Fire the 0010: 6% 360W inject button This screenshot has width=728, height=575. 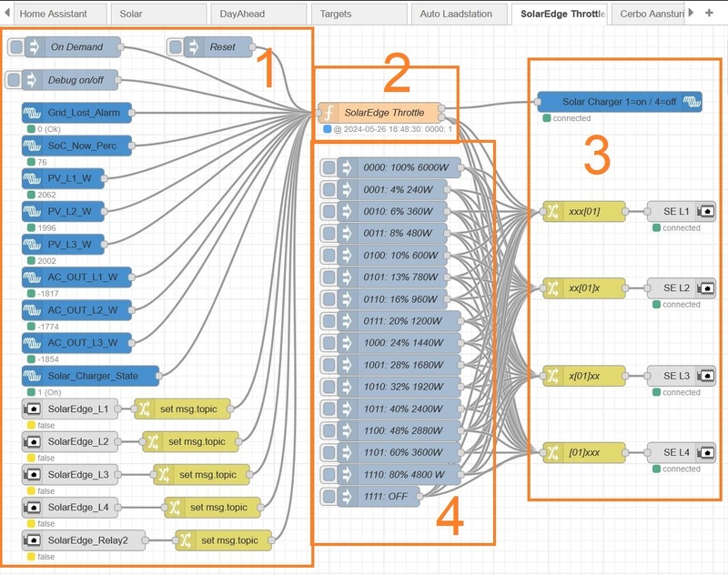click(329, 211)
